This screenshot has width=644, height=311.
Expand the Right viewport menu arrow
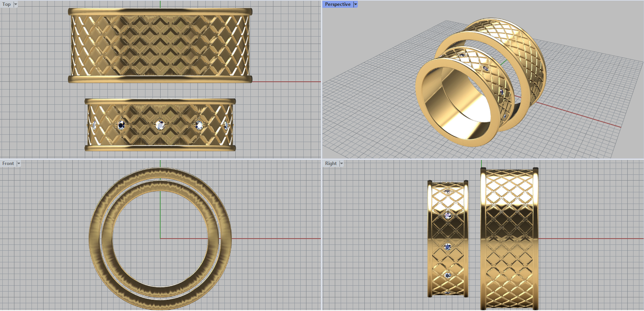[341, 164]
